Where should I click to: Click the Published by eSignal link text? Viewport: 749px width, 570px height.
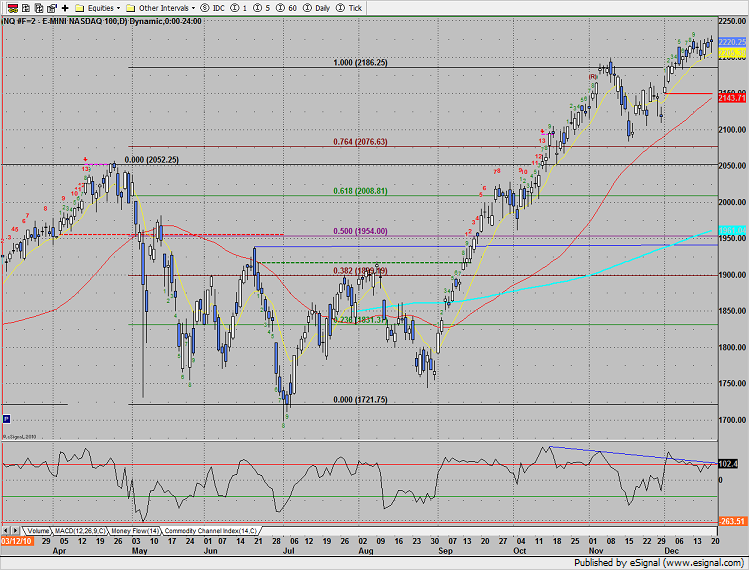pos(658,563)
